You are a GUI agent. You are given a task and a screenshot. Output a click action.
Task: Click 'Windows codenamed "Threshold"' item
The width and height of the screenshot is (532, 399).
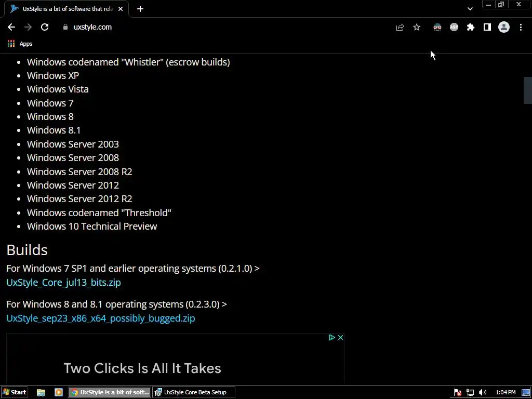tap(99, 212)
